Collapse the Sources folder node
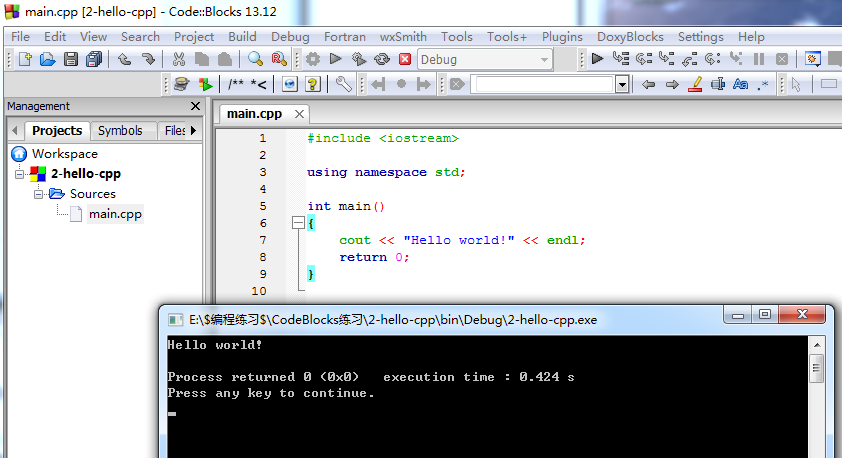 (39, 194)
